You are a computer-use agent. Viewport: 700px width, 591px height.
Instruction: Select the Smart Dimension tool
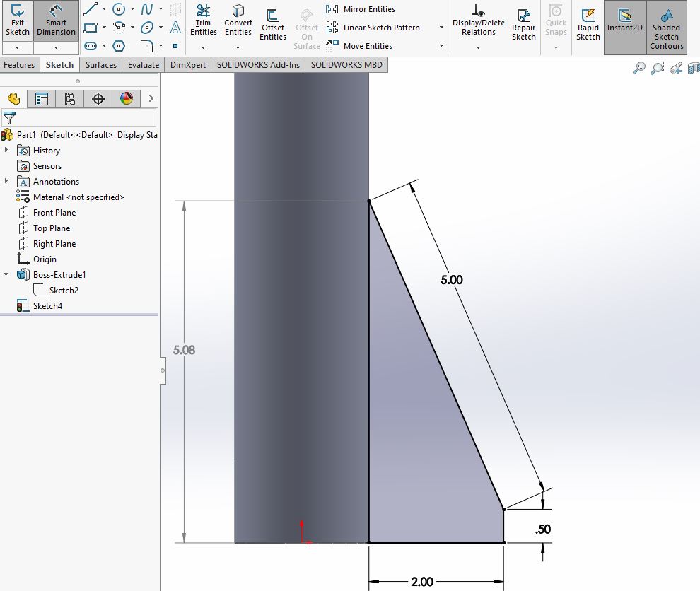point(56,21)
